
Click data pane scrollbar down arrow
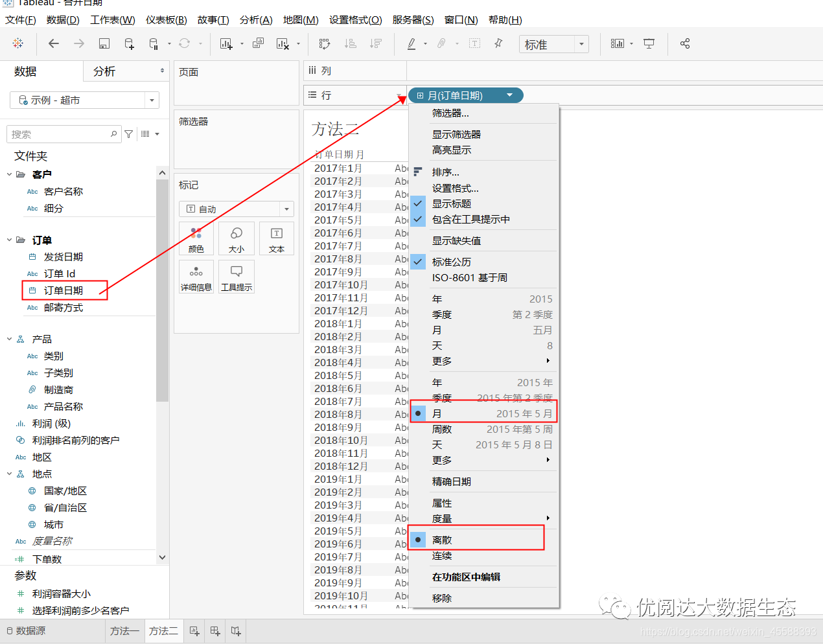click(162, 557)
